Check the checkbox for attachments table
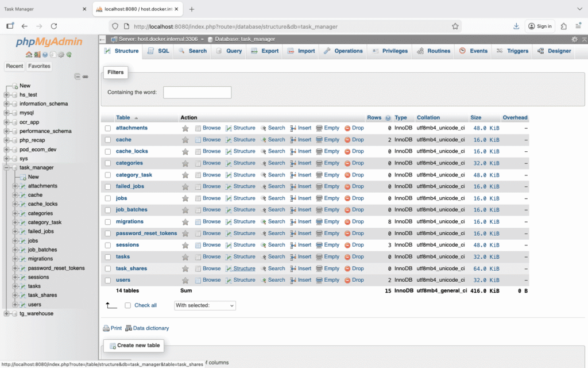 107,128
